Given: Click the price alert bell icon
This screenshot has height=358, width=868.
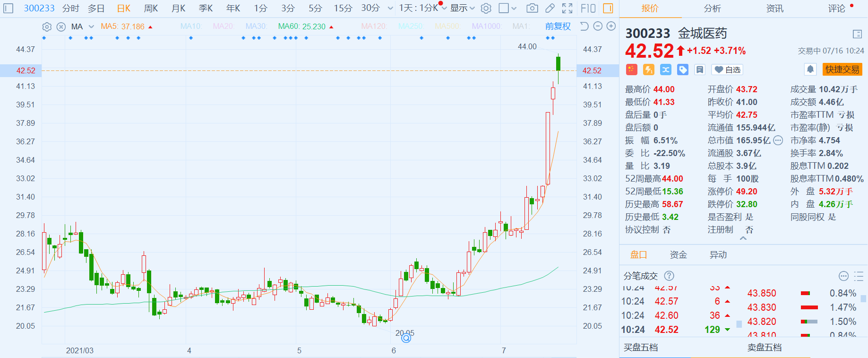Looking at the screenshot, I should point(810,70).
